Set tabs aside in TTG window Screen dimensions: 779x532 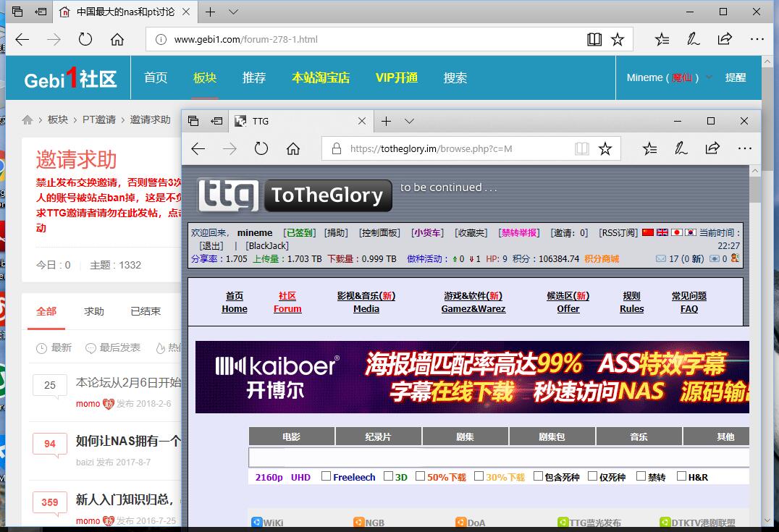click(x=216, y=121)
